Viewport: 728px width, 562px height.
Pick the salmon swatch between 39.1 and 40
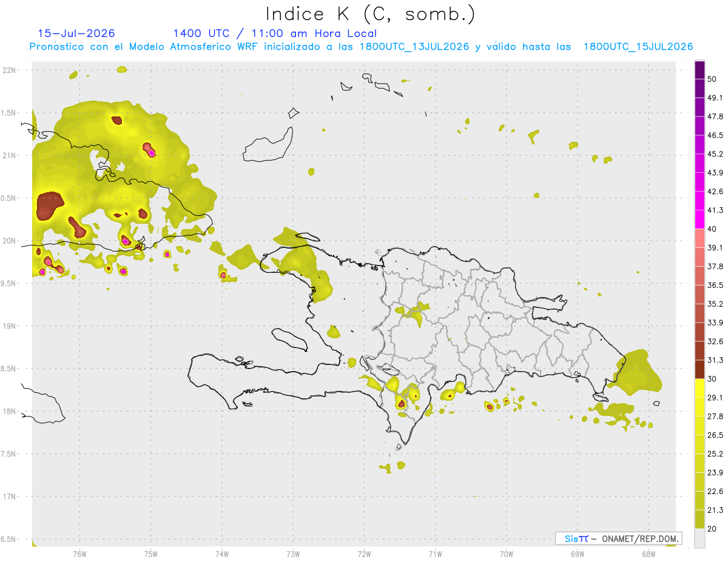tap(700, 238)
